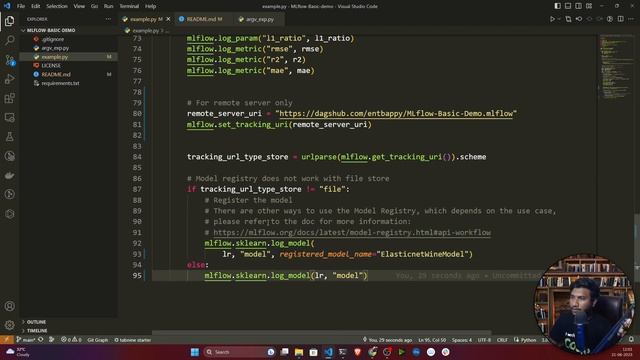This screenshot has height=360, width=640.
Task: Open the Run options dropdown arrow
Action: [x=559, y=19]
